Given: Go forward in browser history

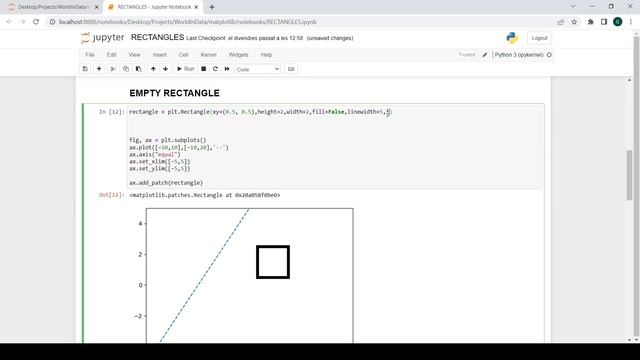Looking at the screenshot, I should coord(22,22).
